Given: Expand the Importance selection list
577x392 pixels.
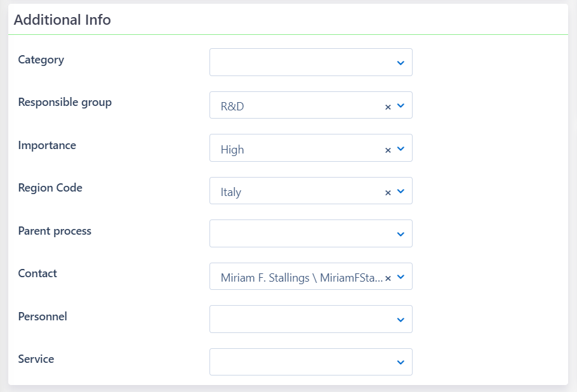Looking at the screenshot, I should (401, 149).
